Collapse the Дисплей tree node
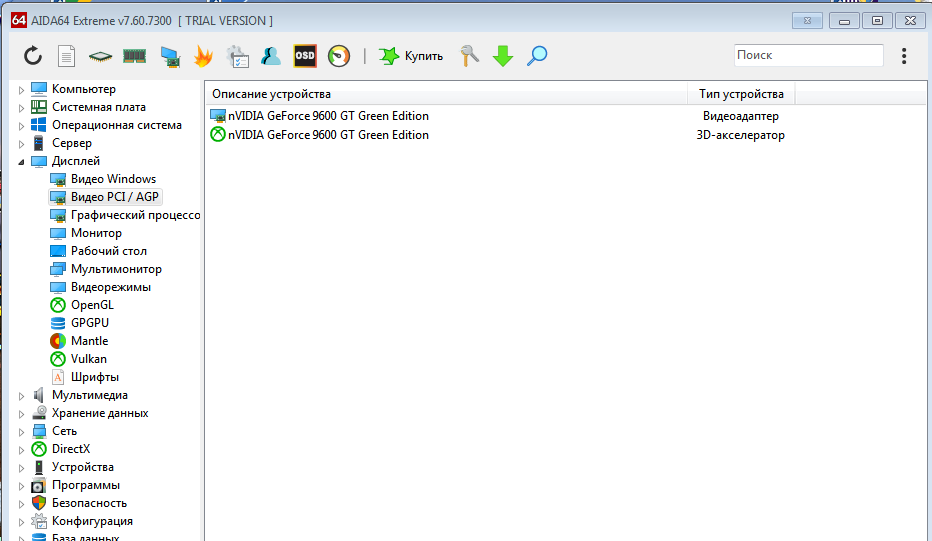The image size is (932, 541). (x=21, y=162)
